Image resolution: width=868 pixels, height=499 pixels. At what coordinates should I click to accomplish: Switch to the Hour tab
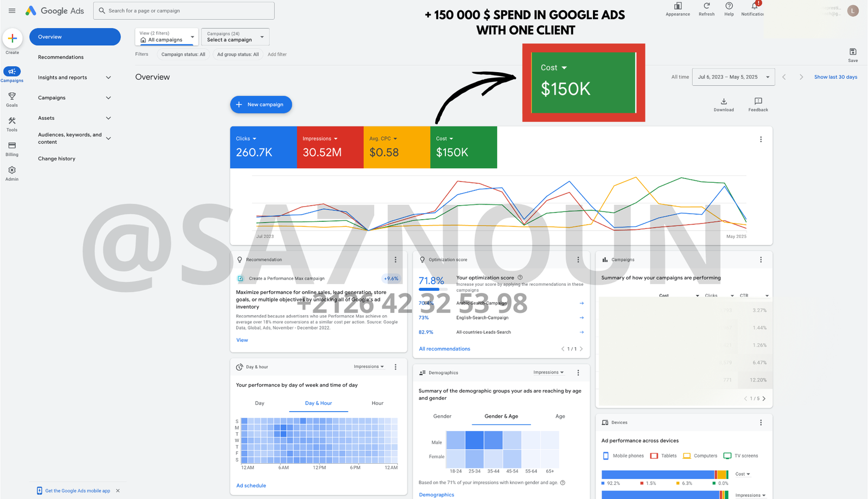click(378, 403)
